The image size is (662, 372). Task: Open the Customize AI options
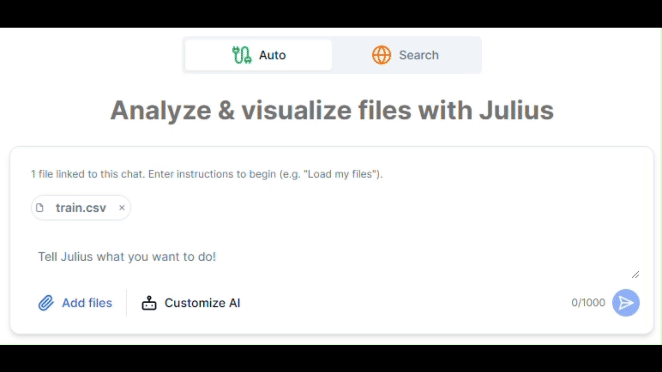tap(191, 303)
